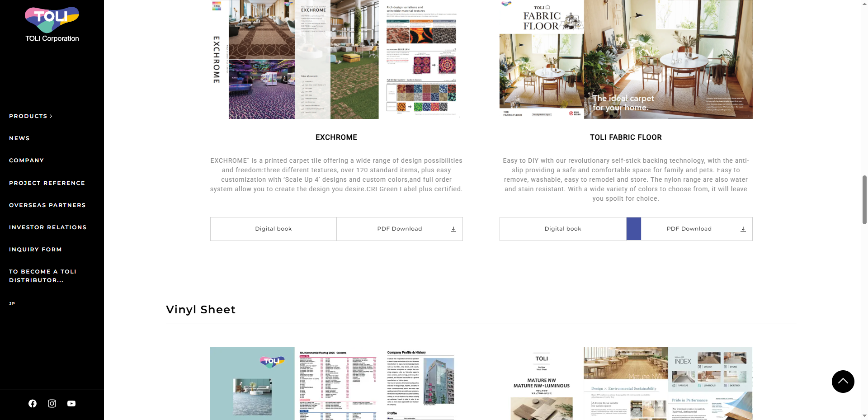Open To Become a TOLI Distributor link
Viewport: 868px width, 420px height.
(x=43, y=276)
